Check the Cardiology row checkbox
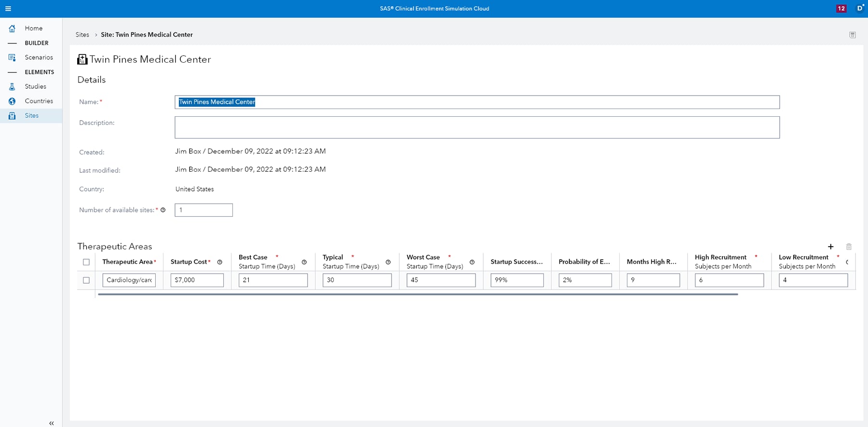This screenshot has height=427, width=868. pos(86,280)
